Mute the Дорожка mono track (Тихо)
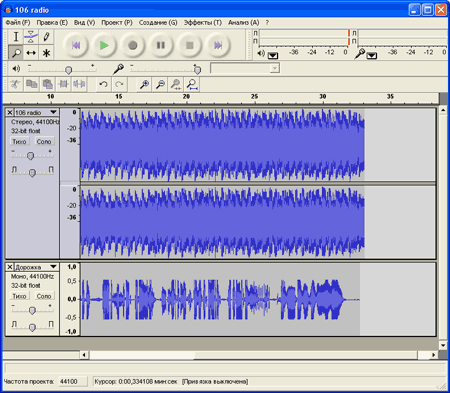The image size is (450, 393). [x=19, y=296]
